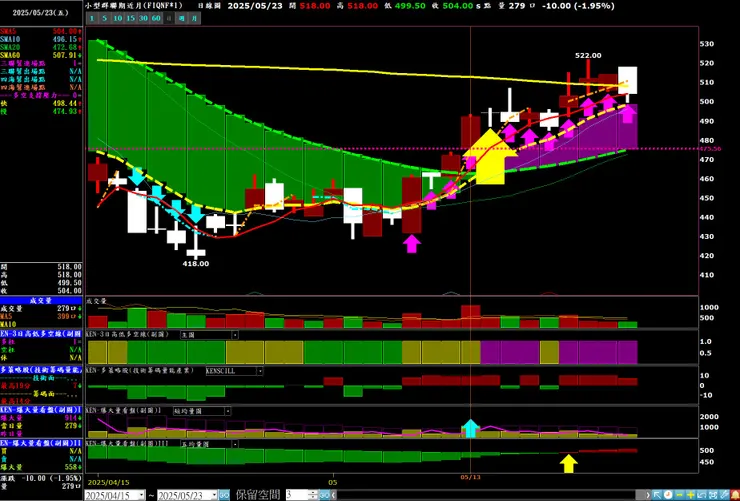Click the 418.00 low price label on chart
This screenshot has width=740, height=501.
[x=196, y=264]
